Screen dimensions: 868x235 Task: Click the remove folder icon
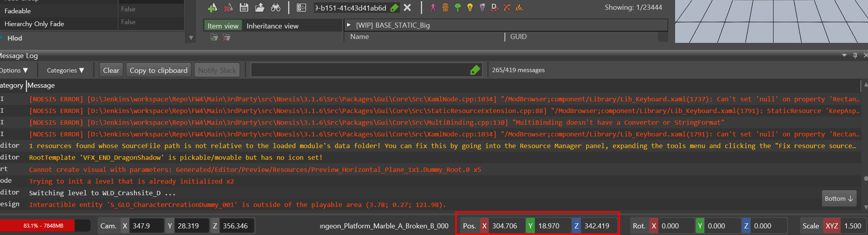click(226, 37)
